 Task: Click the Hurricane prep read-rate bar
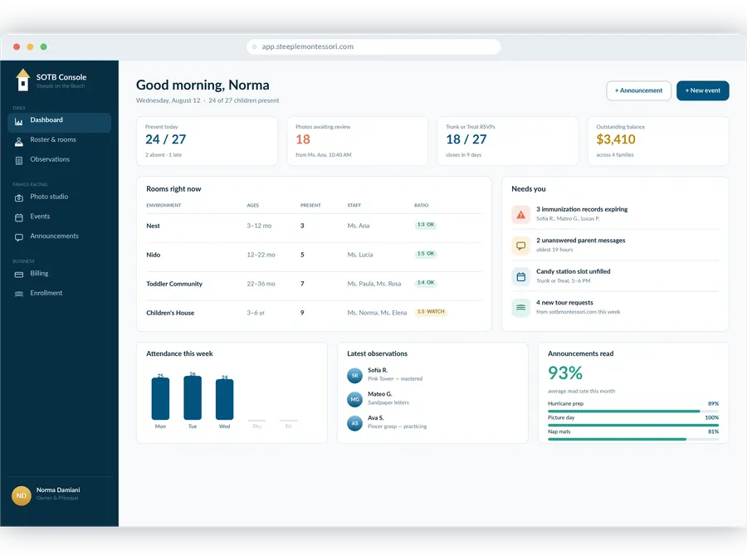[633, 411]
